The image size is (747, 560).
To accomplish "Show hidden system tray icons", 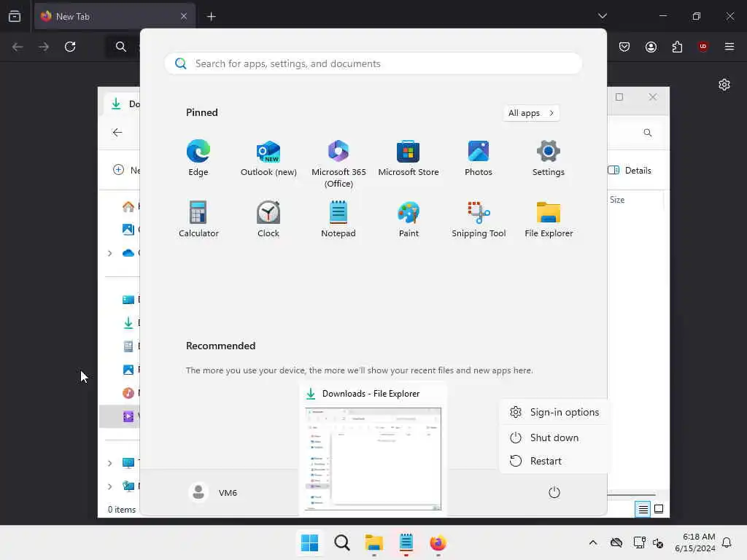I will click(x=593, y=542).
